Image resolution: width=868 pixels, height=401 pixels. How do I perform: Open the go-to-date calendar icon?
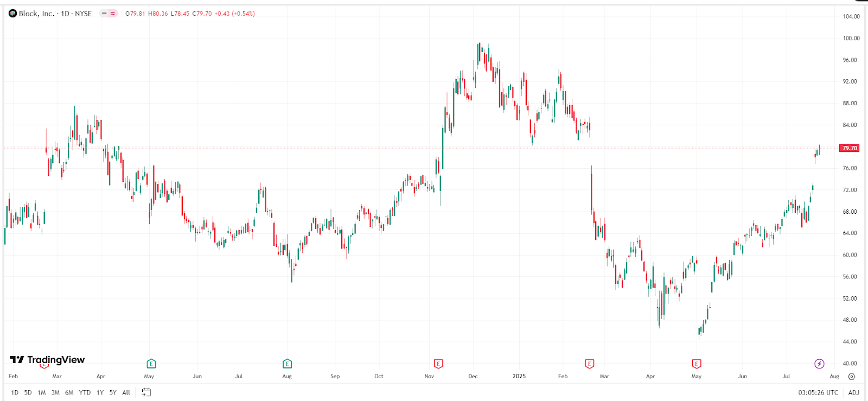(x=145, y=392)
